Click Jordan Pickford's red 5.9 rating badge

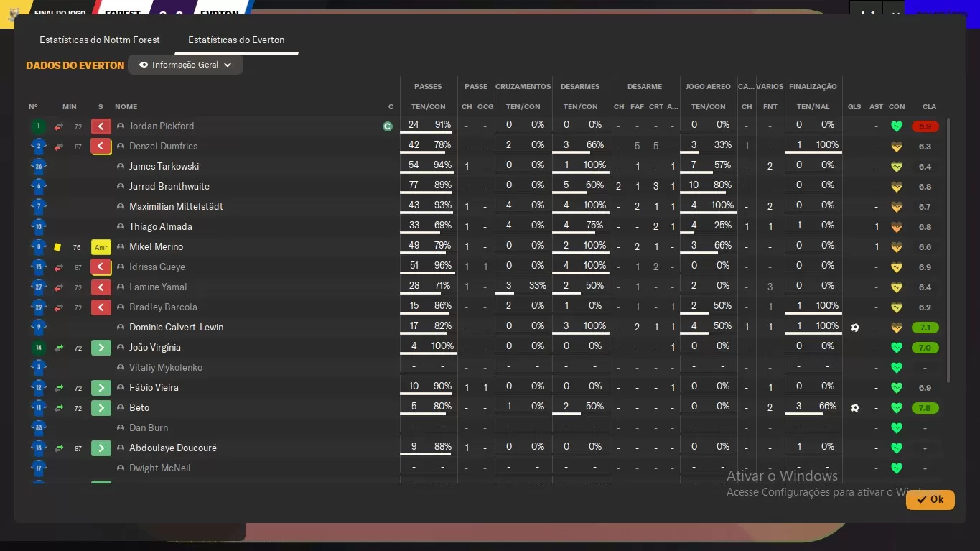(x=925, y=126)
